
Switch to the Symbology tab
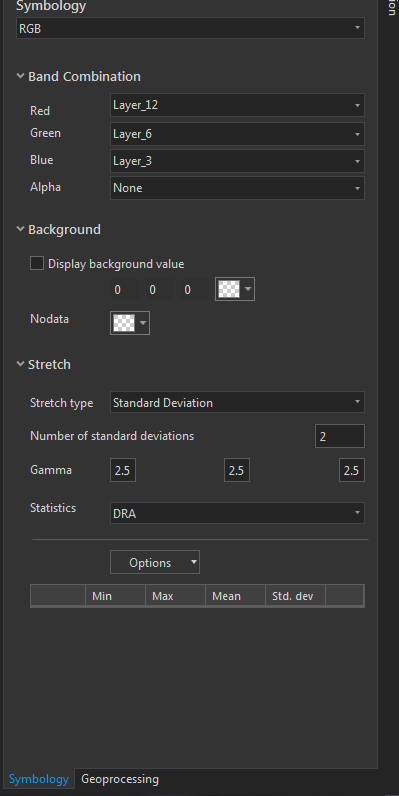(39, 779)
